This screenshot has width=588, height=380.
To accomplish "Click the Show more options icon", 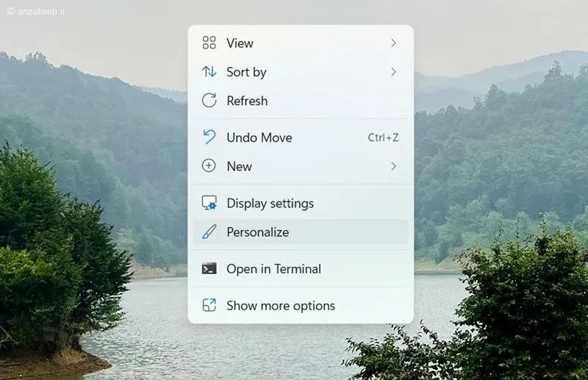I will [209, 305].
